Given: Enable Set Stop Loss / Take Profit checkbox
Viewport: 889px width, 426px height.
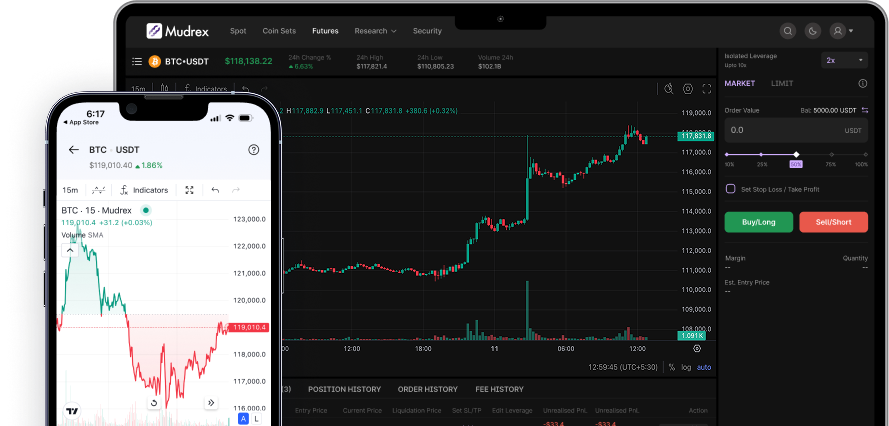Looking at the screenshot, I should click(730, 188).
